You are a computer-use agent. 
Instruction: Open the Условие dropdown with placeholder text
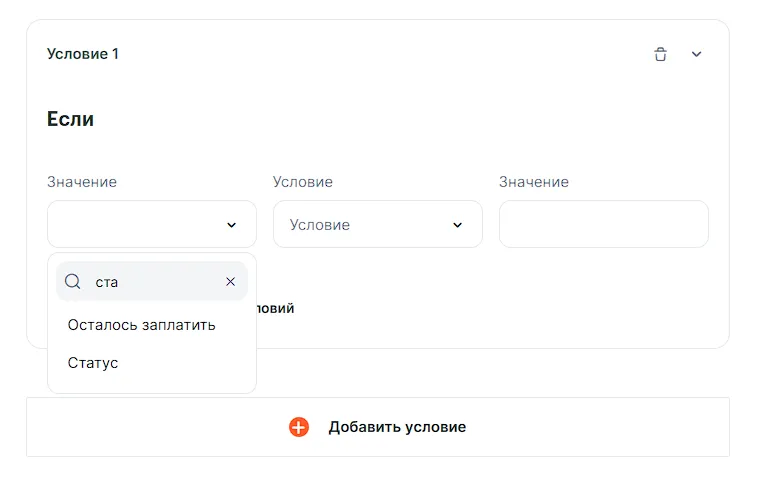pos(365,225)
